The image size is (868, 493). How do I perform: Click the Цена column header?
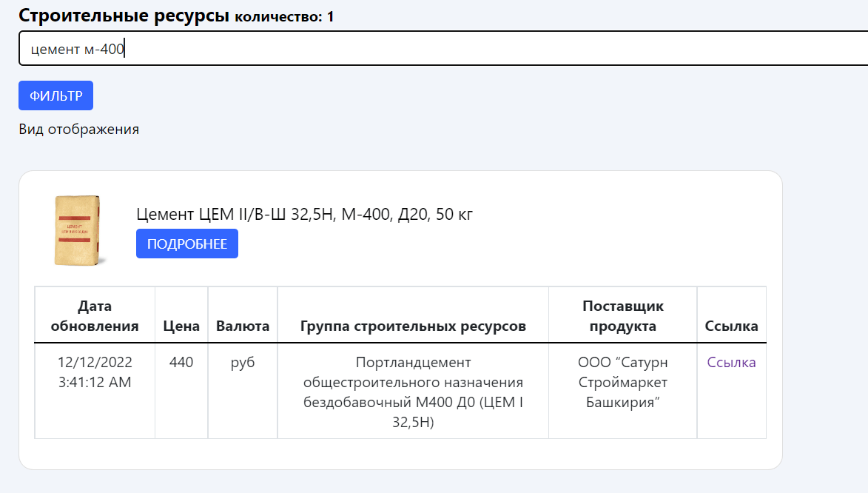click(181, 326)
